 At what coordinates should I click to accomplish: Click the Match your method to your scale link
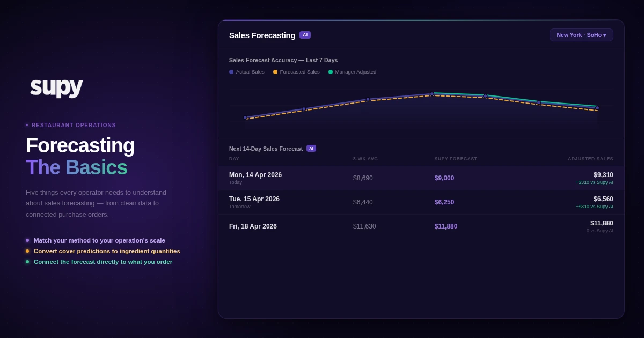click(x=99, y=240)
